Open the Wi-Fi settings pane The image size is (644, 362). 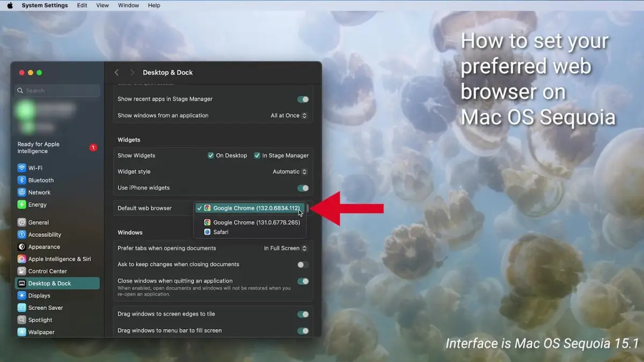[57, 168]
